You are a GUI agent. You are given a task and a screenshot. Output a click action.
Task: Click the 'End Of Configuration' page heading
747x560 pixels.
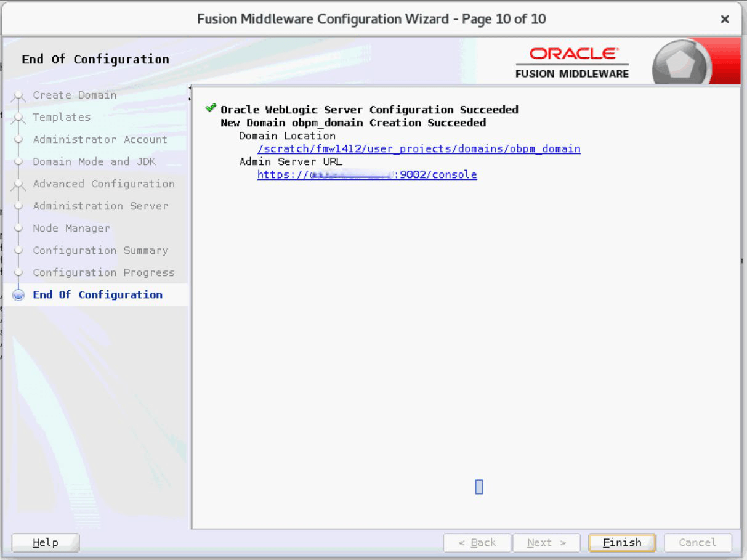pos(95,59)
